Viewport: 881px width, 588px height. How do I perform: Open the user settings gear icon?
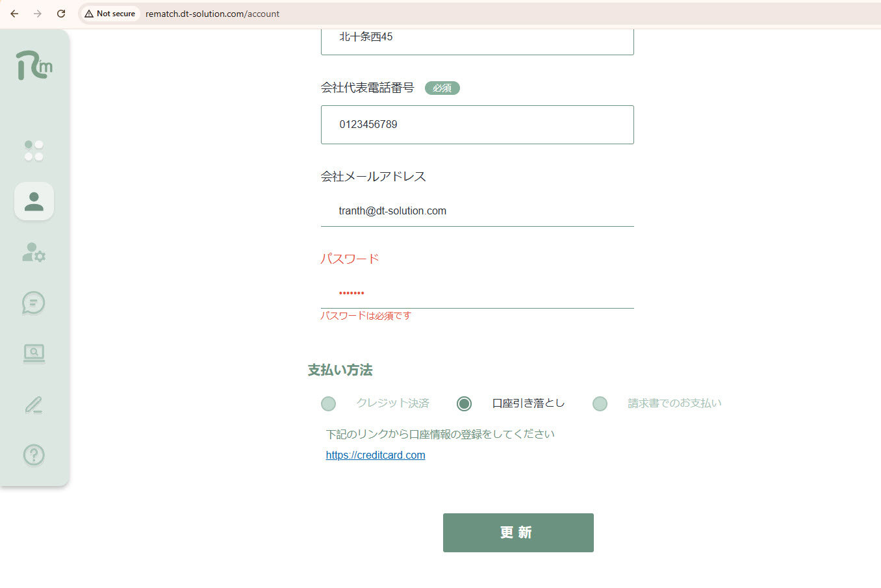click(x=34, y=252)
